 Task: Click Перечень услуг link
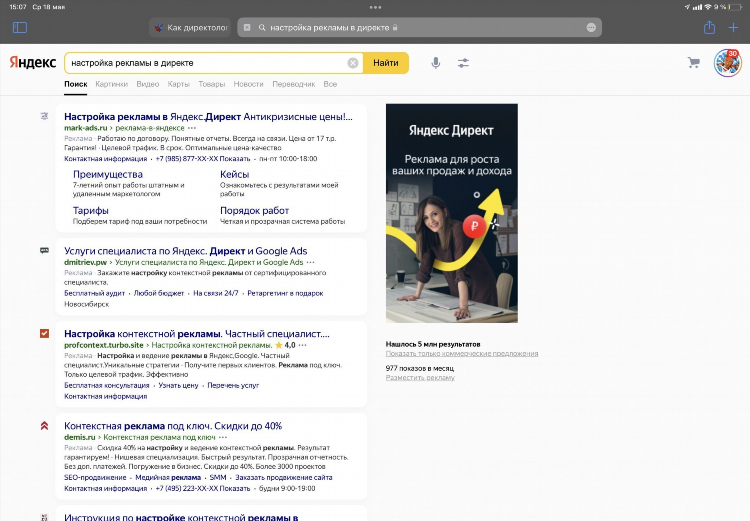tap(233, 386)
